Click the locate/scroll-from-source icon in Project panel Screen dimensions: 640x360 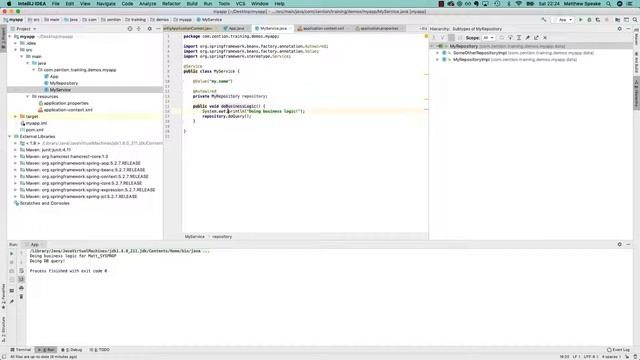click(130, 29)
